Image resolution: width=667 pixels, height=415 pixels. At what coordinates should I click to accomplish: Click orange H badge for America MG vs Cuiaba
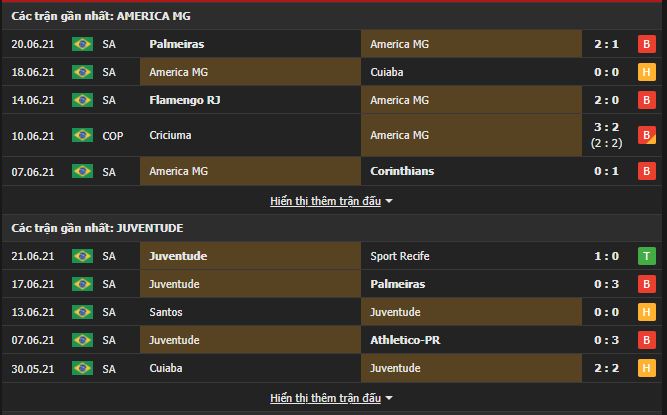pos(646,72)
